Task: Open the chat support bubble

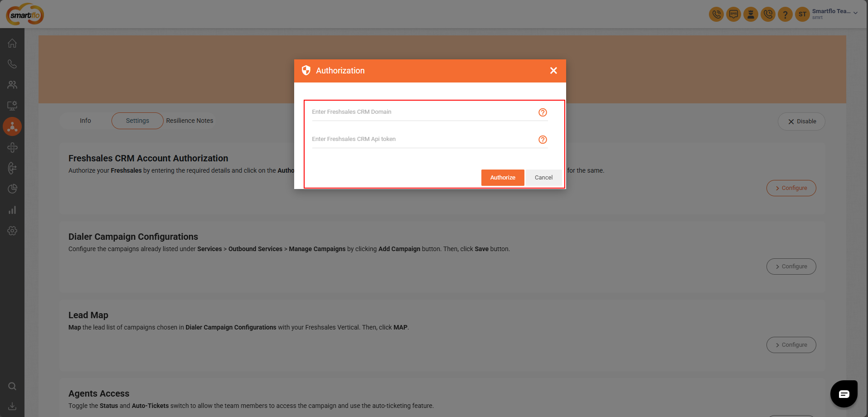Action: (x=844, y=393)
